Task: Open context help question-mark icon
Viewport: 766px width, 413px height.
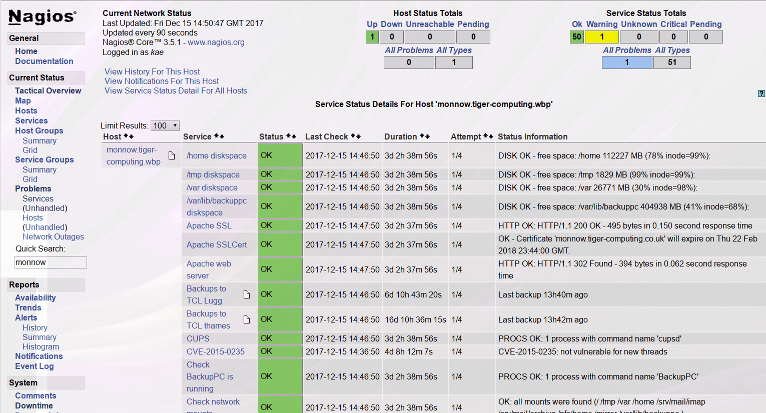Action: (761, 93)
